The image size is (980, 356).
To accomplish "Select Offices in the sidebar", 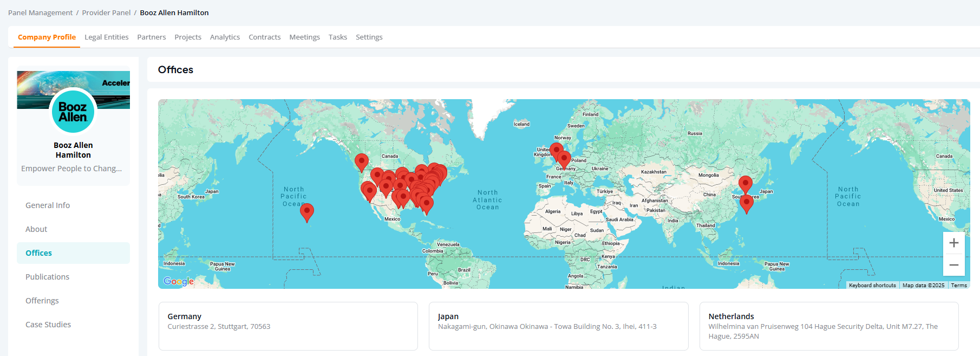I will 73,253.
